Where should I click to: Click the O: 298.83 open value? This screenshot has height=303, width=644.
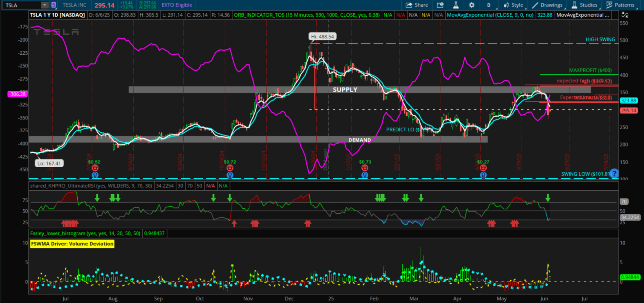124,15
